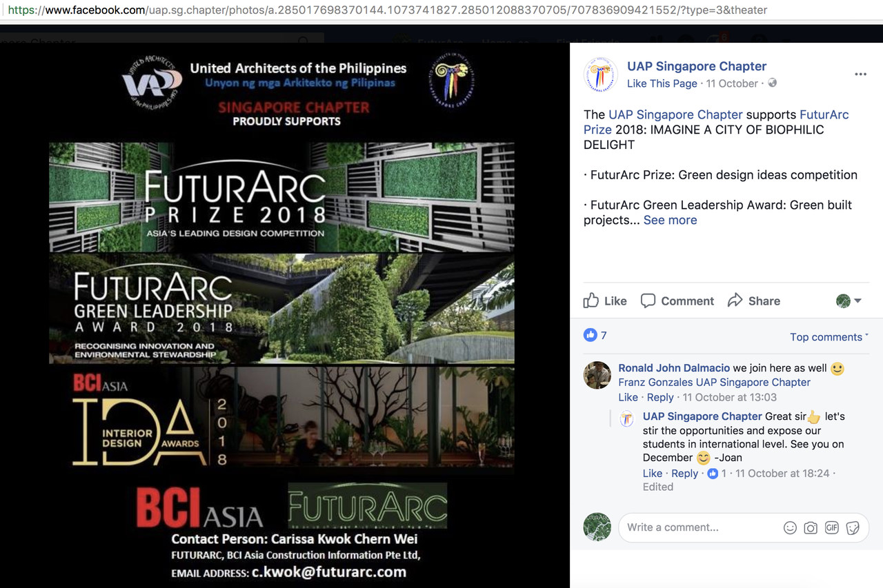Click the UAP Singapore Chapter logo beside the page name
The height and width of the screenshot is (588, 883).
601,74
